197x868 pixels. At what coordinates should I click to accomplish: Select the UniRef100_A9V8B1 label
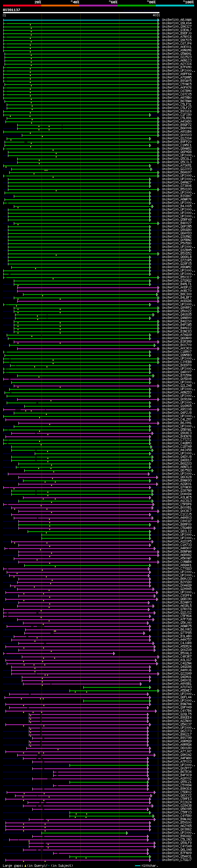[x=177, y=684]
